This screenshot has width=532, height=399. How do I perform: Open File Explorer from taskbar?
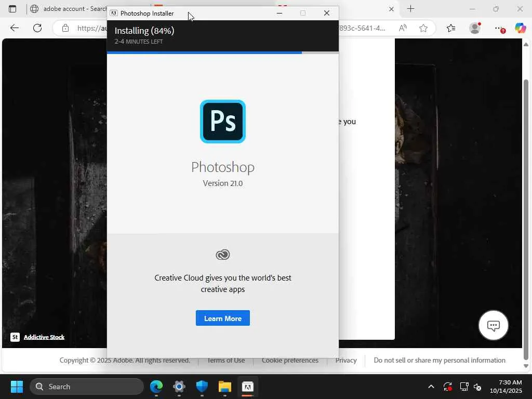tap(224, 387)
